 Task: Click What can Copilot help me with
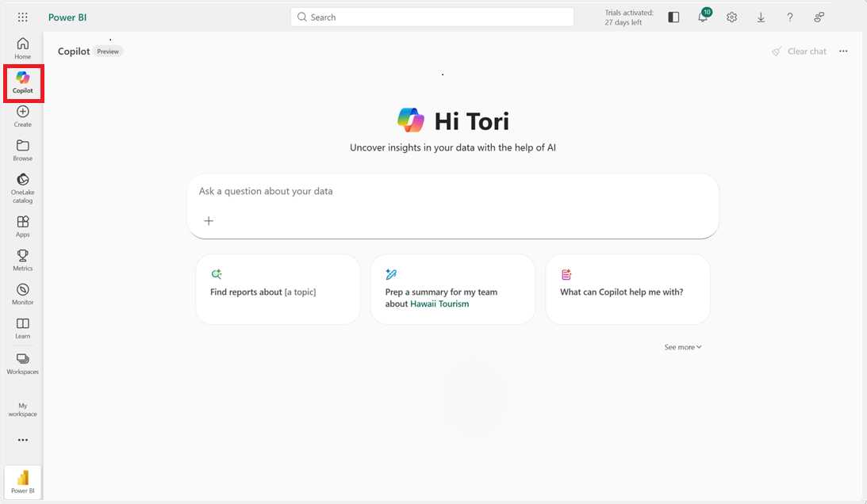(627, 289)
